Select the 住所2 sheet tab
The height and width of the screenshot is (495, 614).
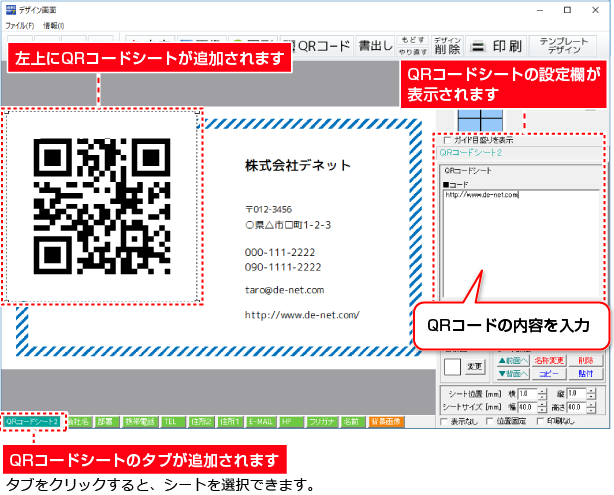click(201, 421)
